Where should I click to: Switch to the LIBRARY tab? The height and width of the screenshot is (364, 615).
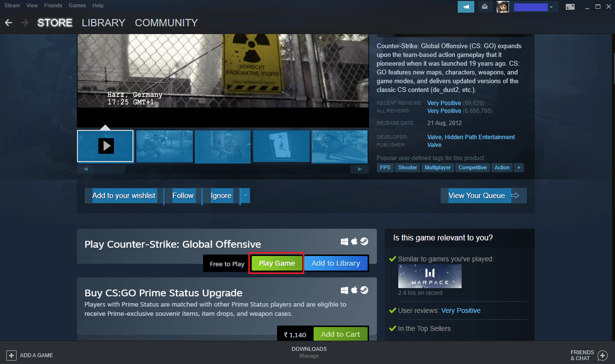click(x=103, y=22)
